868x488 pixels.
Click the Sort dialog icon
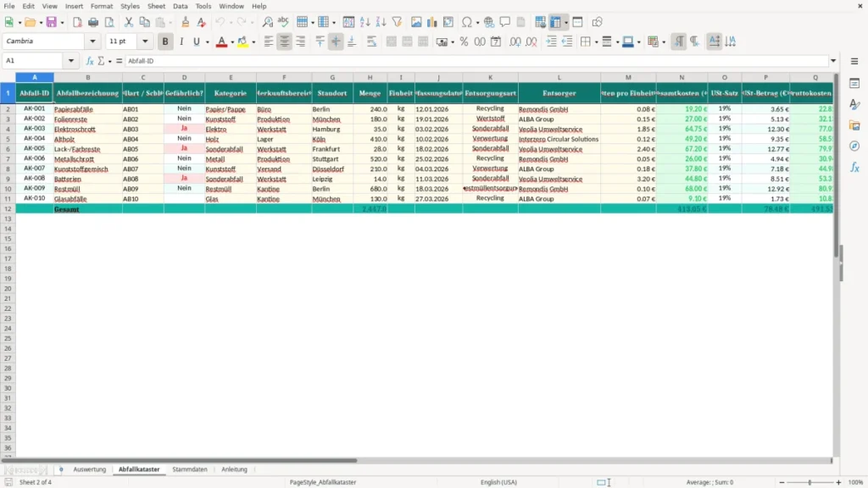point(348,22)
